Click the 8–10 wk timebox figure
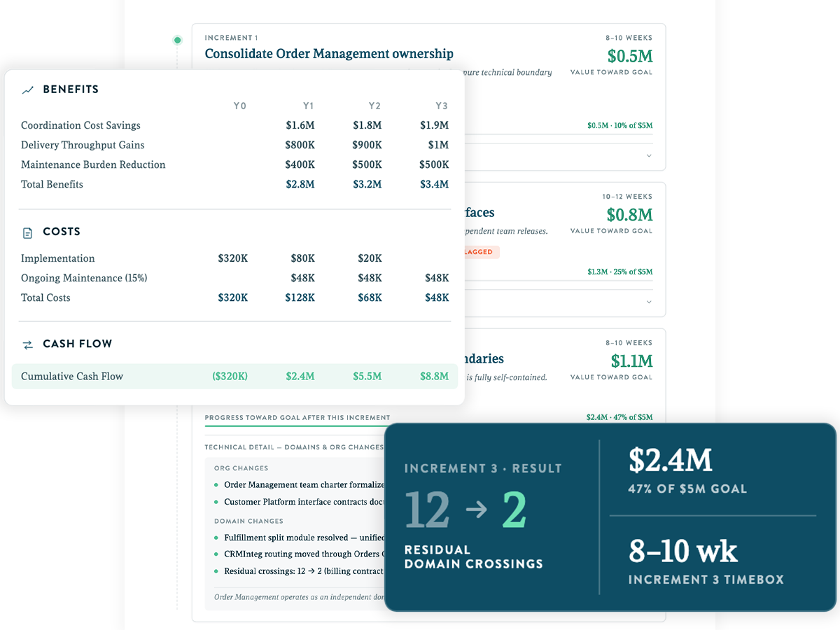Image resolution: width=840 pixels, height=630 pixels. click(683, 552)
